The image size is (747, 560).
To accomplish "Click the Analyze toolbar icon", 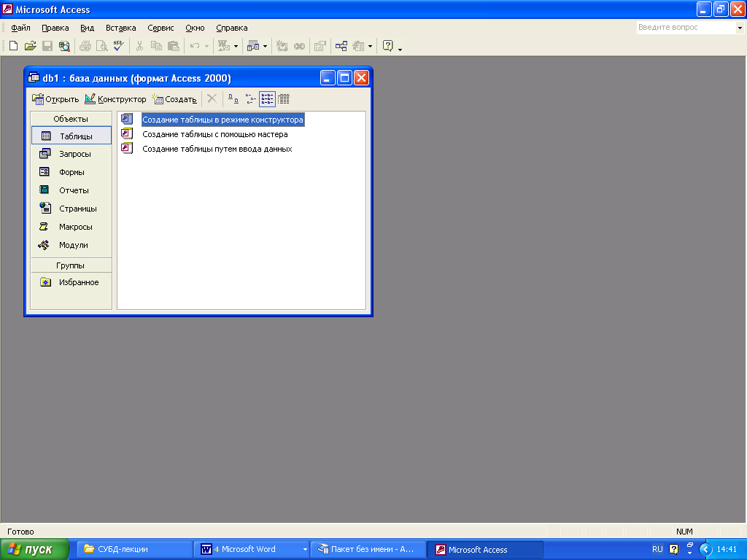I will tap(253, 46).
